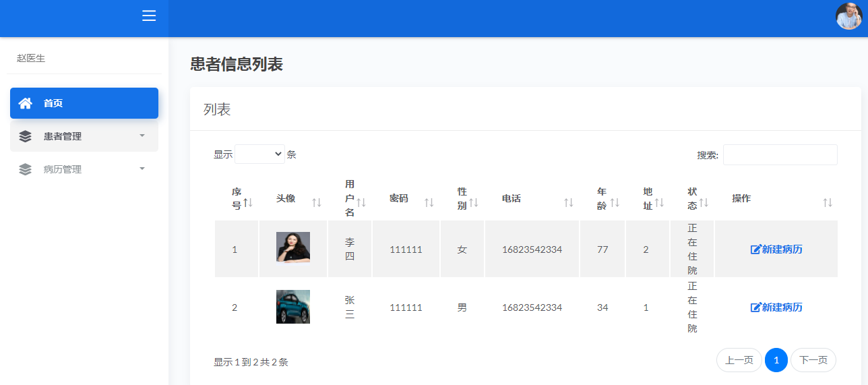Screen dimensions: 868x385
Task: Select username cell 李四
Action: (350, 249)
